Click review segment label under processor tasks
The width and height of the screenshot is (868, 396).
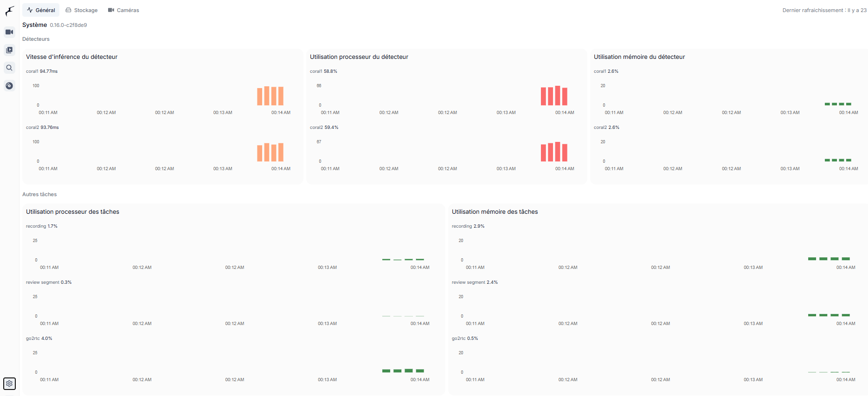(43, 282)
